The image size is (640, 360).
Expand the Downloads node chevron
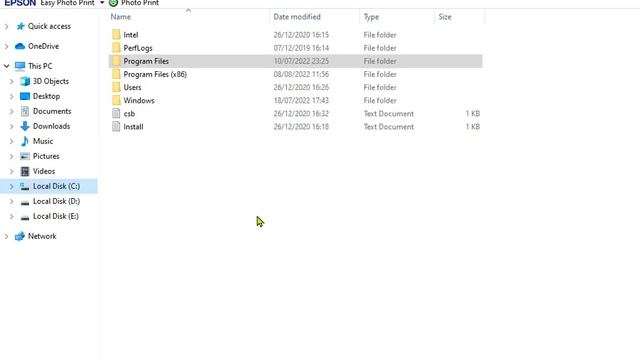pyautogui.click(x=11, y=127)
